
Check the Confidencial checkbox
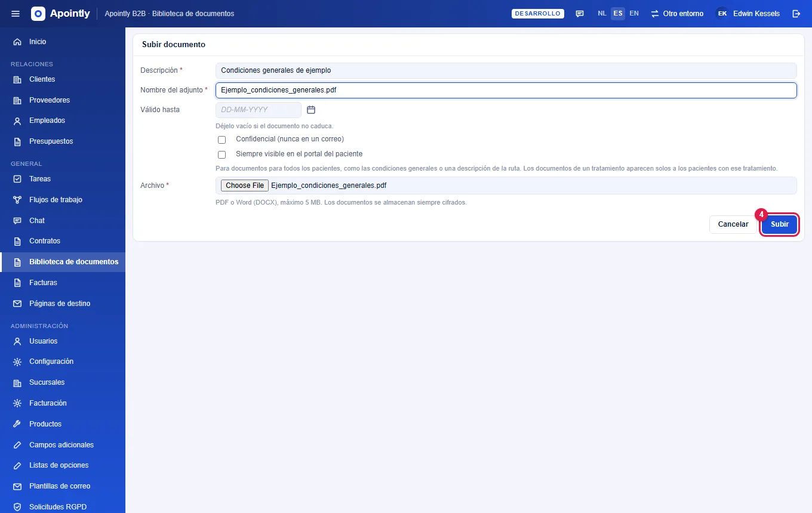[x=222, y=140]
